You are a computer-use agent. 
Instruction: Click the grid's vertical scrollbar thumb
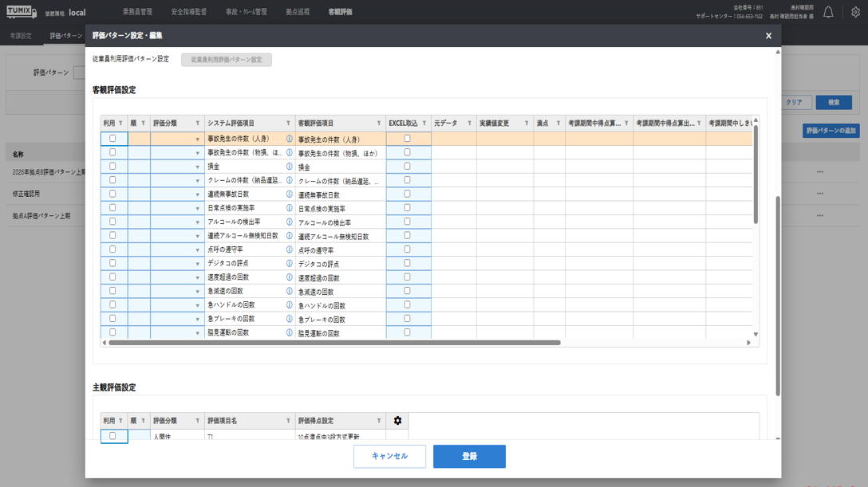point(756,174)
